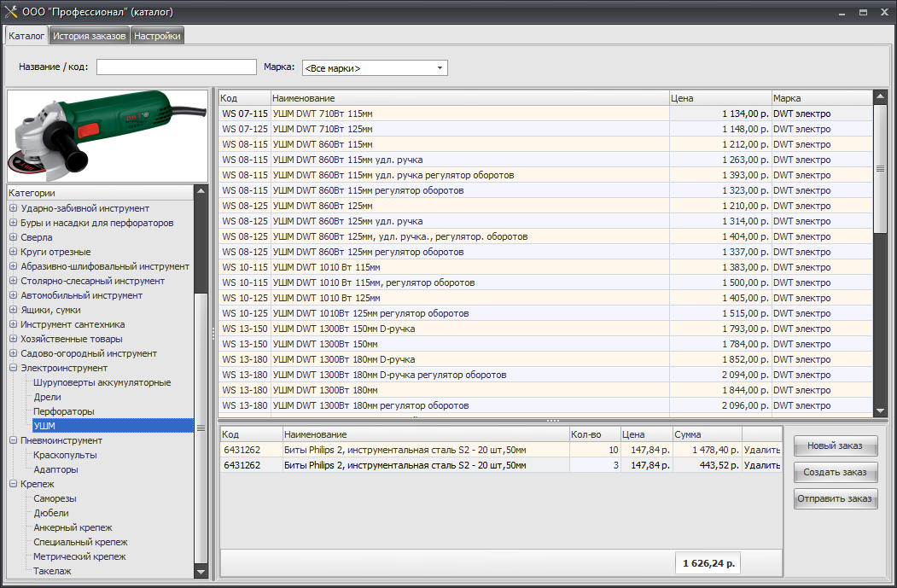897x588 pixels.
Task: Click the Отправить заказ button
Action: tap(836, 498)
